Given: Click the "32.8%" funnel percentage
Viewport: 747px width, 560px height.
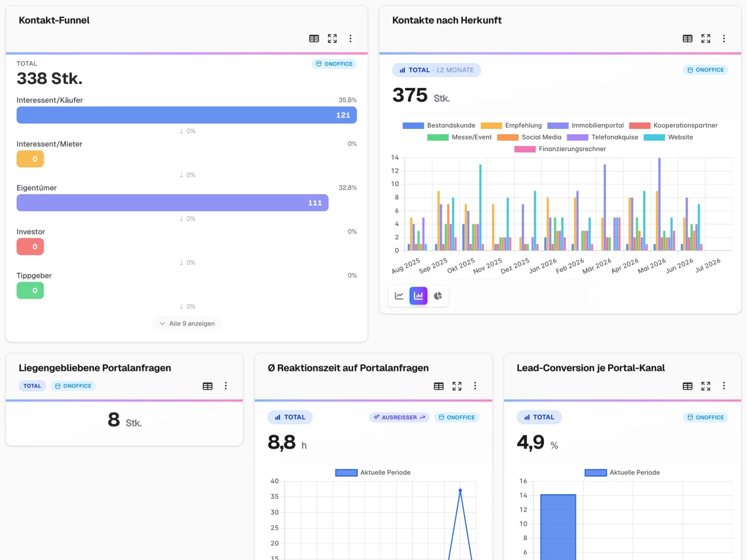Looking at the screenshot, I should (348, 188).
